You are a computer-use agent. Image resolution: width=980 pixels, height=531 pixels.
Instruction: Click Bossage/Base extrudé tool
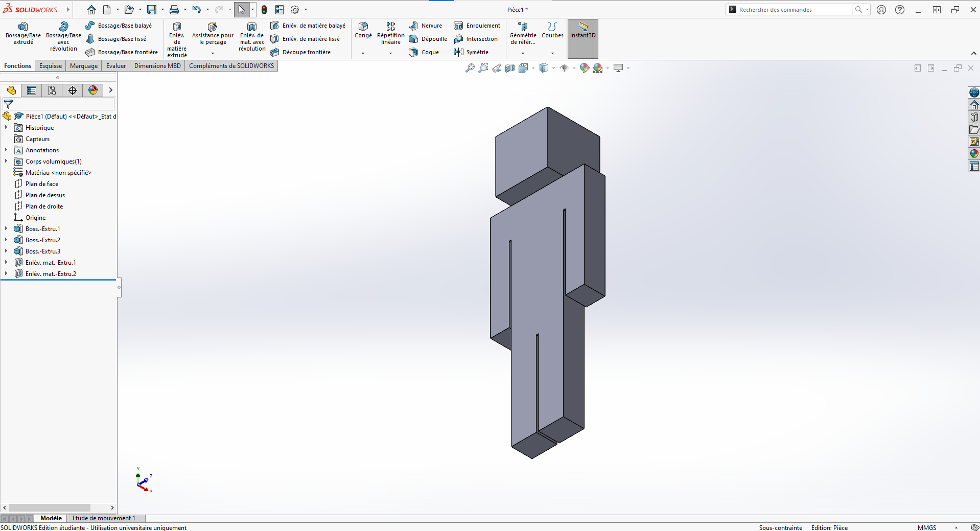pyautogui.click(x=23, y=33)
